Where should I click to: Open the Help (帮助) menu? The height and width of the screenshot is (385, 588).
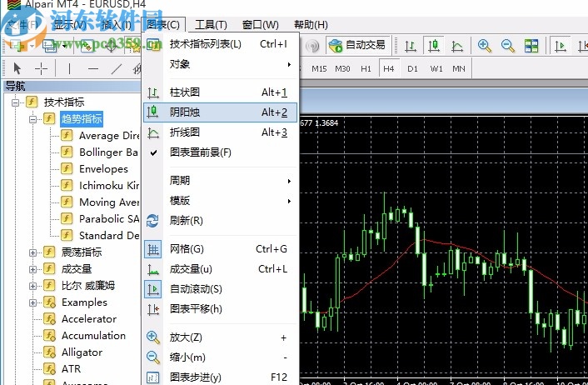tap(311, 25)
